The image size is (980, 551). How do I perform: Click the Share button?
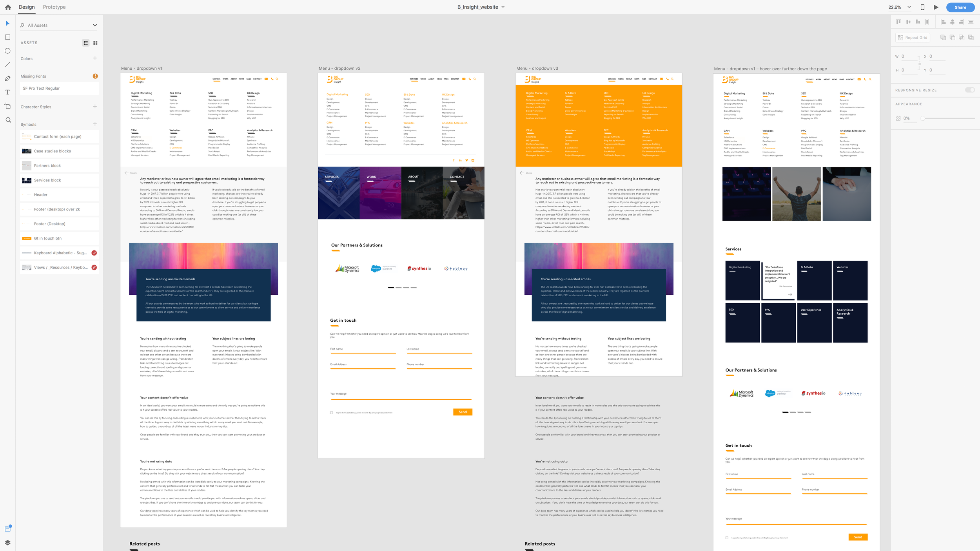click(x=960, y=7)
